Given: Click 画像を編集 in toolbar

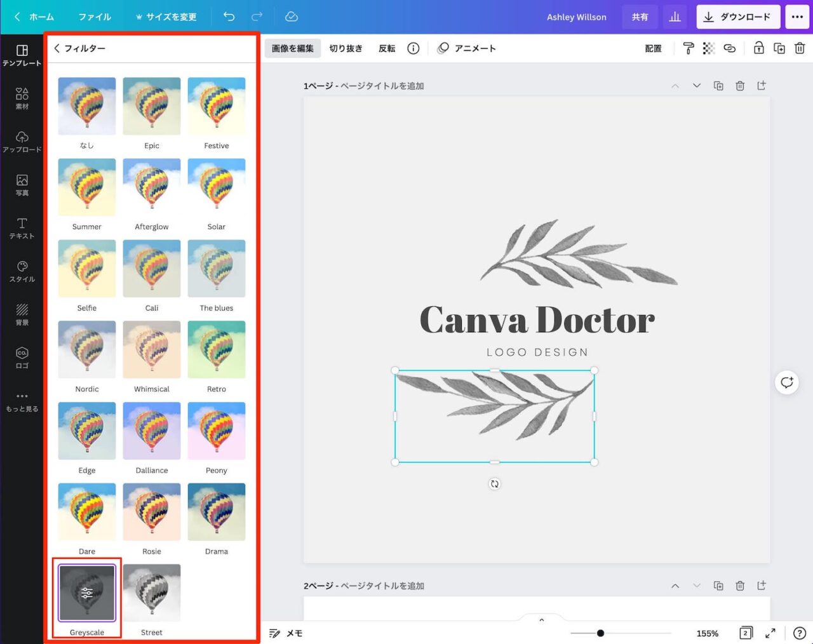Looking at the screenshot, I should (293, 48).
